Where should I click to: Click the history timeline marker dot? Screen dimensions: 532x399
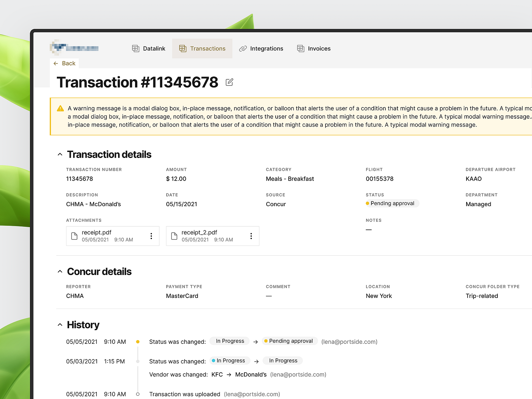[x=138, y=341]
